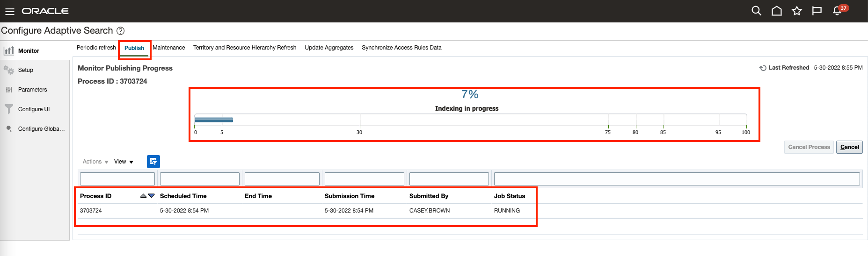
Task: Select Monitor in the left sidebar
Action: pos(35,50)
